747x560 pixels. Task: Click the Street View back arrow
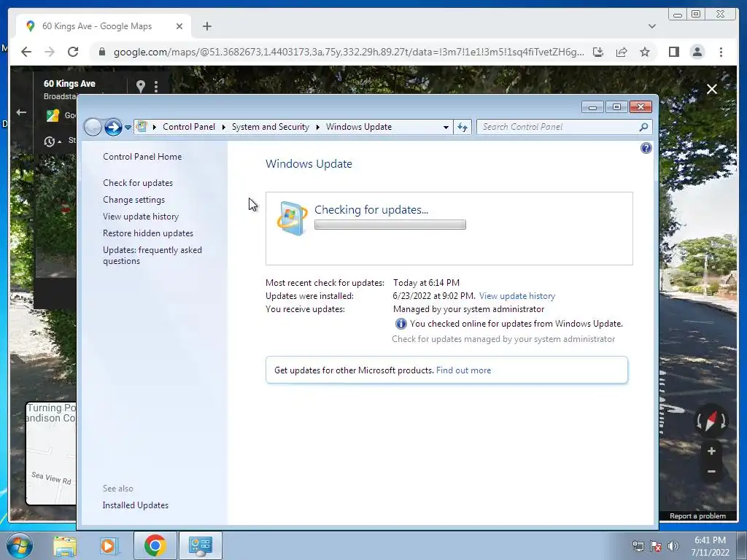coord(21,112)
